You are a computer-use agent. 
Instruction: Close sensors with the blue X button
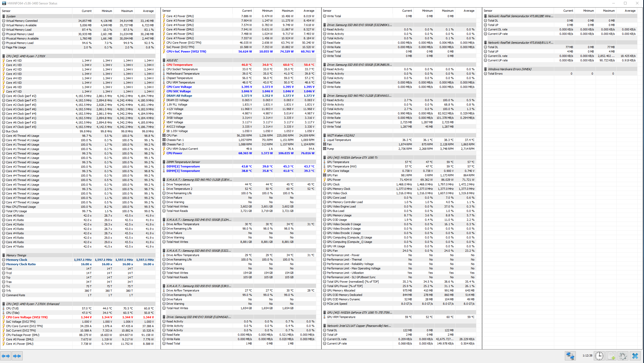pos(635,356)
